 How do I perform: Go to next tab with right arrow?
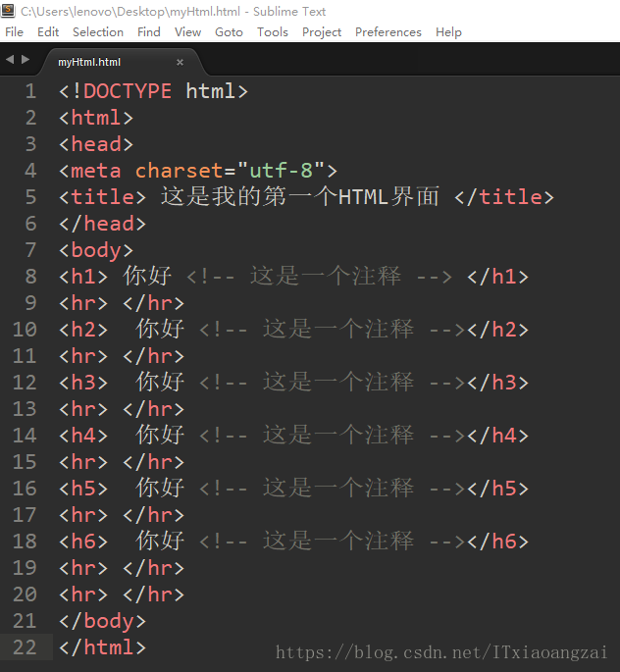[26, 59]
